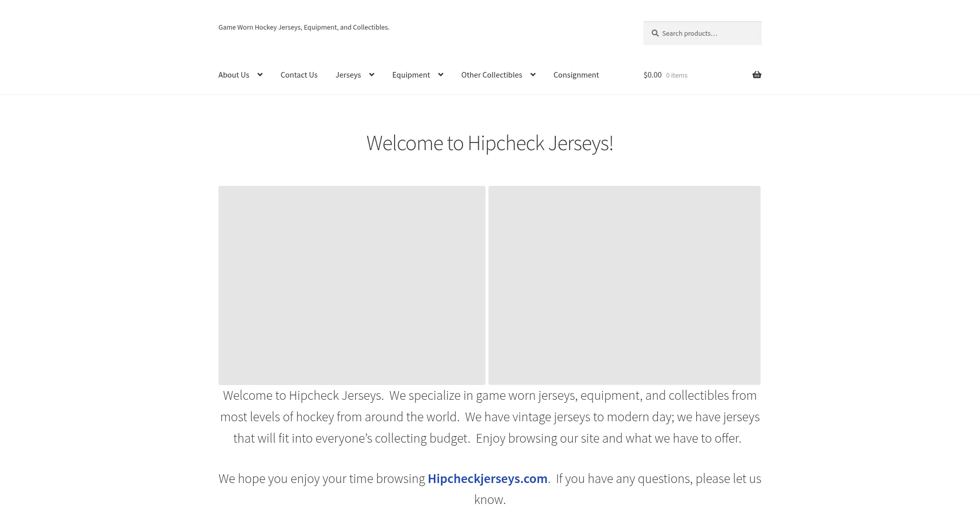This screenshot has width=980, height=507.
Task: Open the Other Collectibles menu item
Action: click(x=492, y=75)
